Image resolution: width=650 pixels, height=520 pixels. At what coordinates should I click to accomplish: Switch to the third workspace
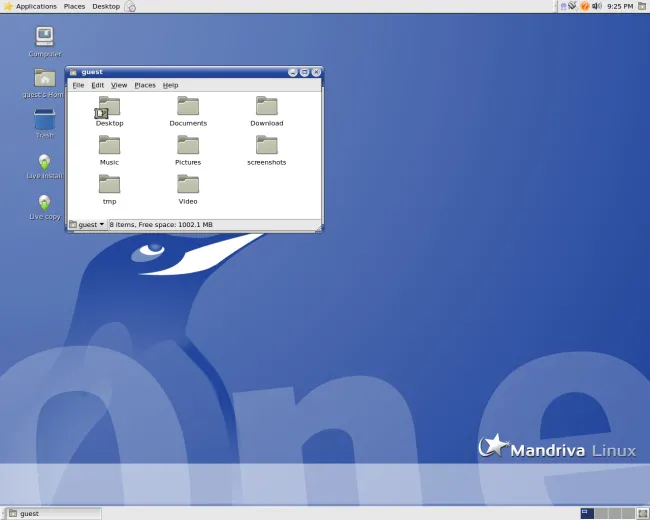[615, 514]
